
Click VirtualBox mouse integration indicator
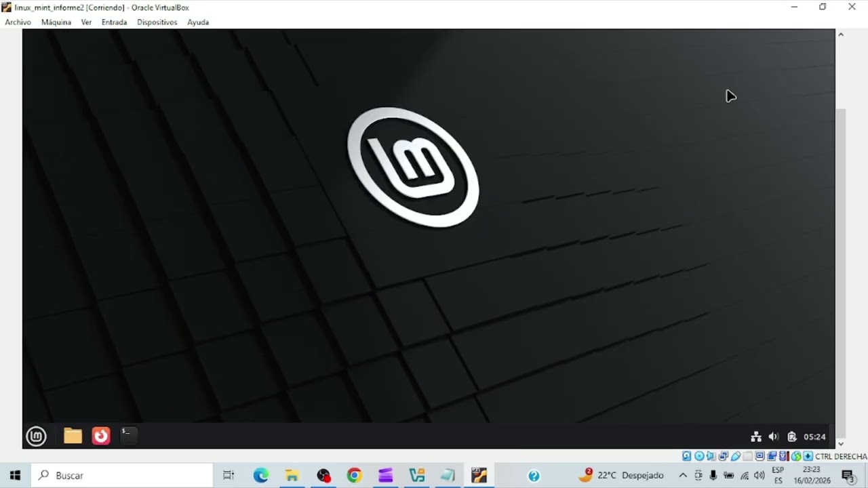point(796,456)
